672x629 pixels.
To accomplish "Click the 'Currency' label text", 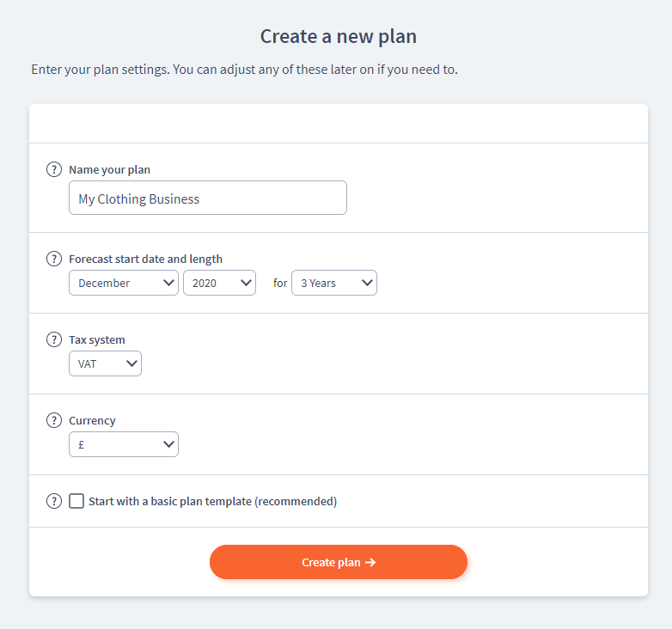I will click(92, 420).
